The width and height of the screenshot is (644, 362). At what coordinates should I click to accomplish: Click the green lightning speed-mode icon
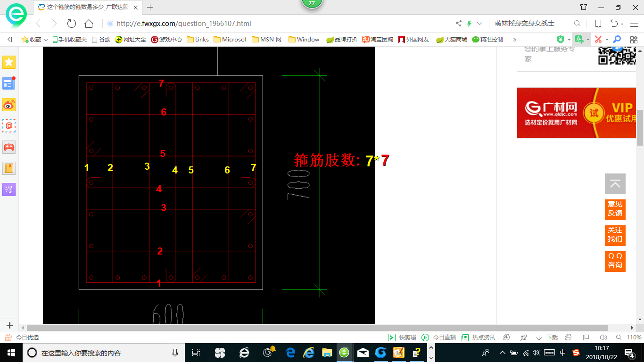point(469,24)
